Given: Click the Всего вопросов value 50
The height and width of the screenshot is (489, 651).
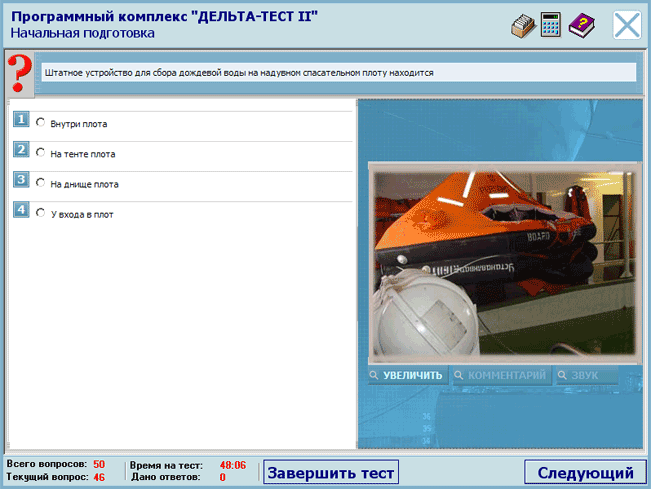Looking at the screenshot, I should pos(99,464).
